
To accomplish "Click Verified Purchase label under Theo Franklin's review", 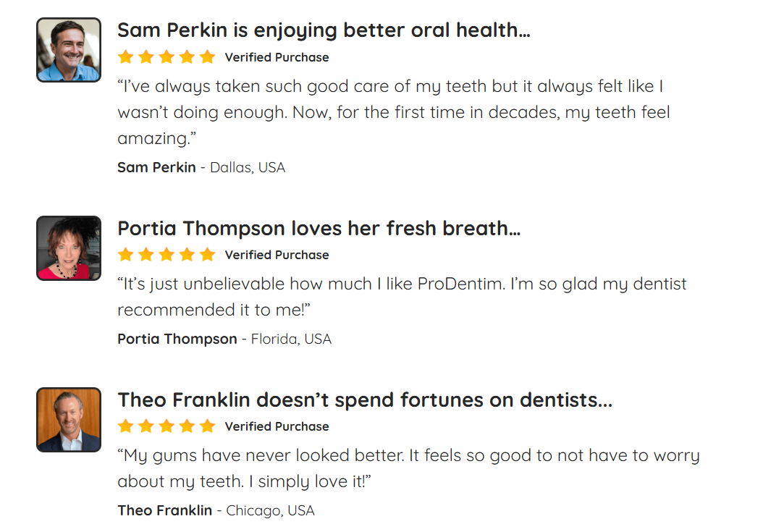I will [277, 426].
